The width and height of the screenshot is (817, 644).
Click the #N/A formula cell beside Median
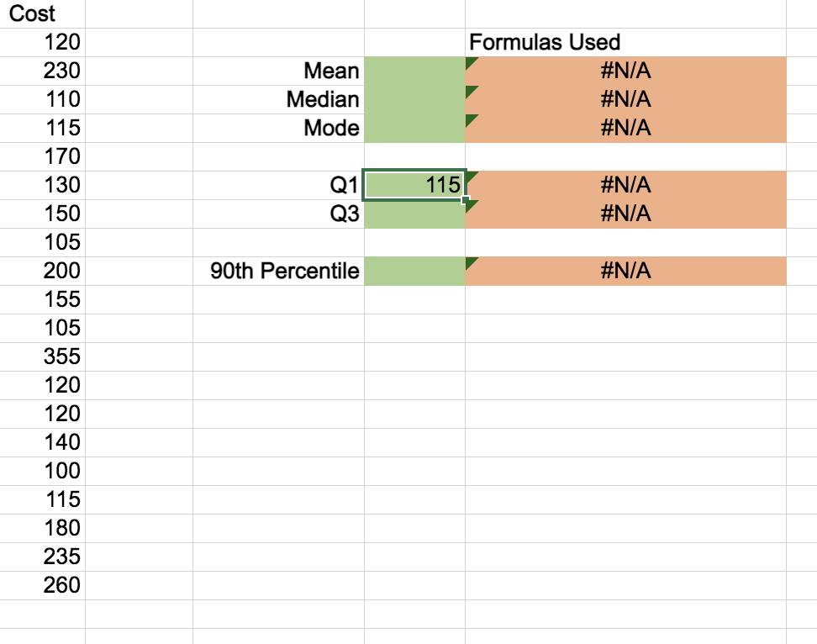pos(625,99)
